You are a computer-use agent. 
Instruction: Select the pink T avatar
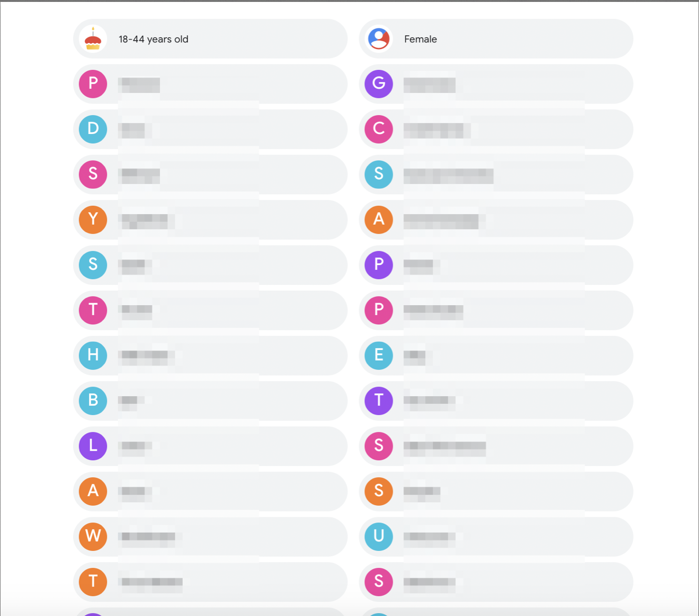93,310
